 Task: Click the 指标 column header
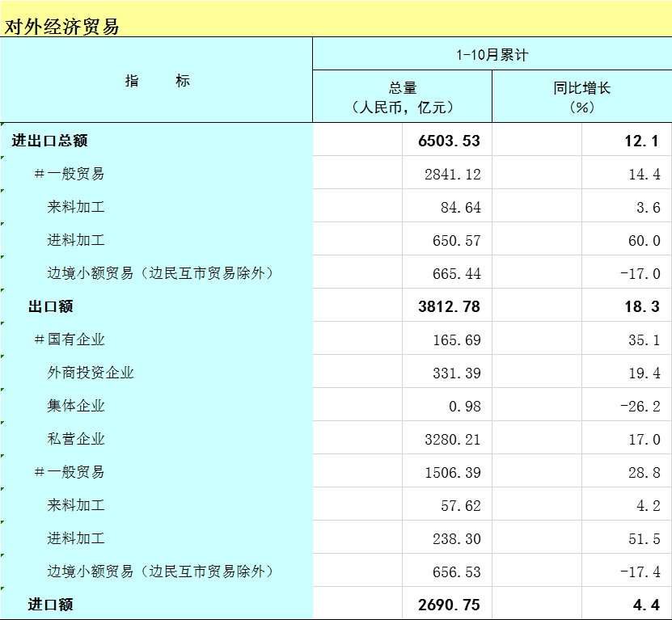[157, 81]
